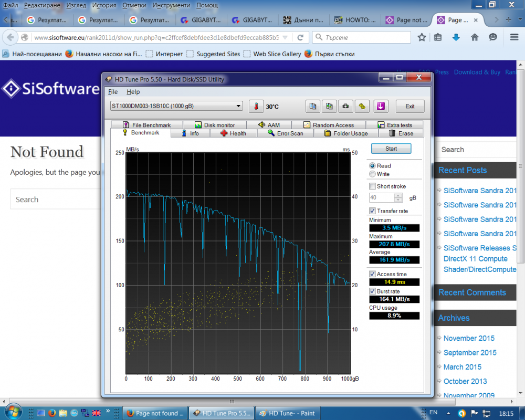The width and height of the screenshot is (525, 420).
Task: Open the list all tabs dropdown
Action: tap(520, 19)
